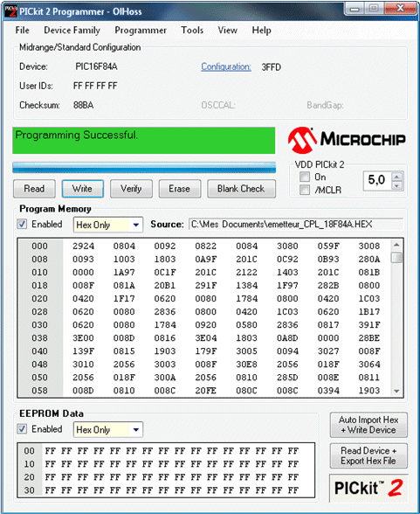
Task: Click cell 2836 in row 028
Action: coord(165,311)
